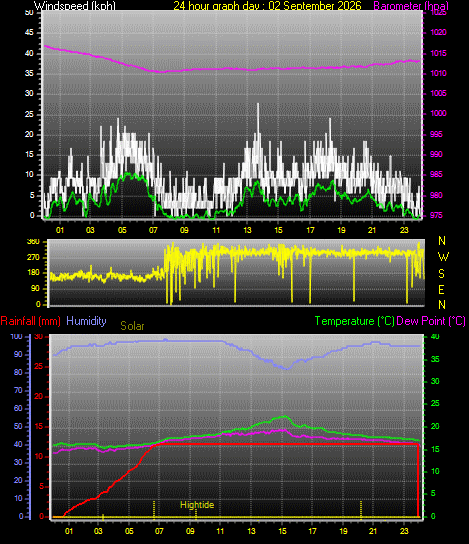Click the "360" wind direction axis value
Viewport: 469px width, 544px height.
point(33,242)
